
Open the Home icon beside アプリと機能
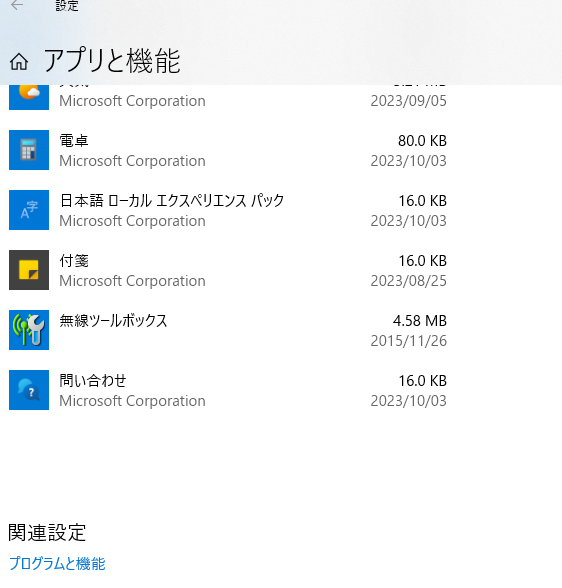click(19, 62)
